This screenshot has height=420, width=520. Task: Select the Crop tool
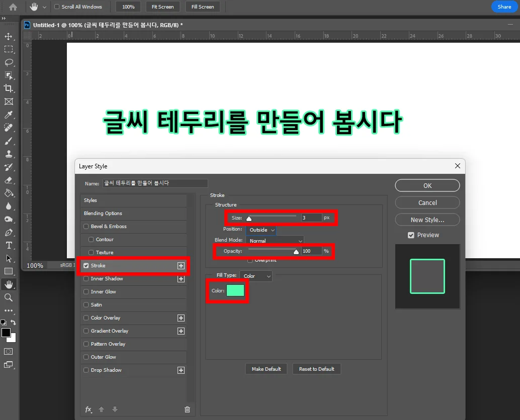[x=8, y=88]
